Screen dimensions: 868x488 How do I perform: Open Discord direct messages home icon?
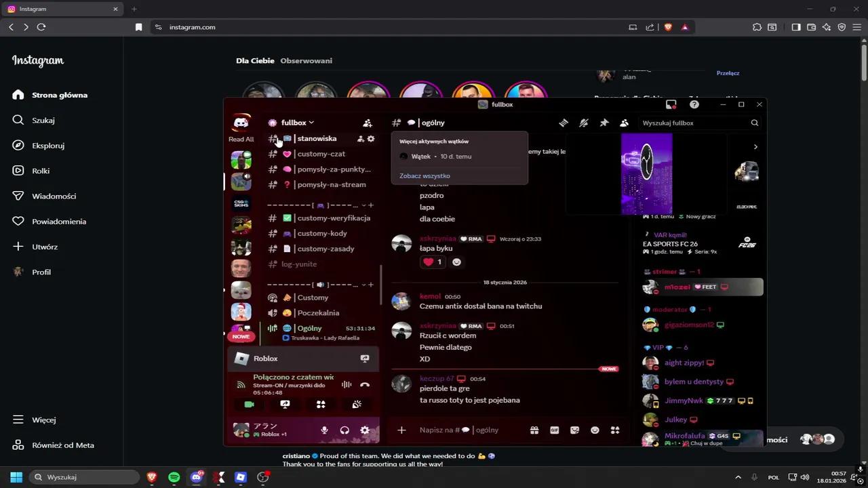click(241, 123)
